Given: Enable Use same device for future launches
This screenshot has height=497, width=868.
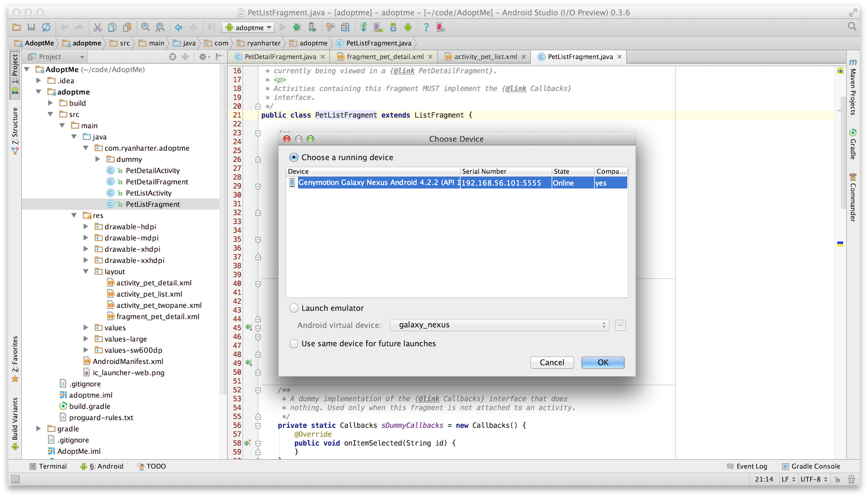Looking at the screenshot, I should (294, 343).
